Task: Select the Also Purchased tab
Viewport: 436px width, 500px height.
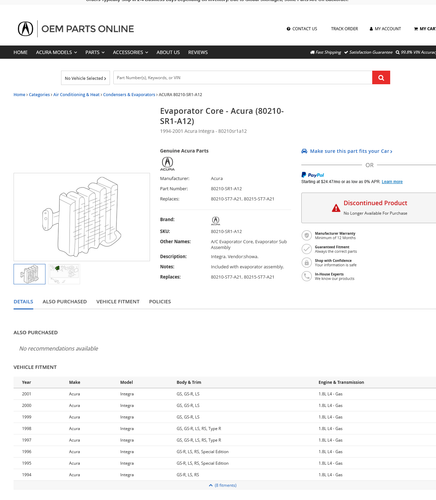Action: (x=65, y=302)
